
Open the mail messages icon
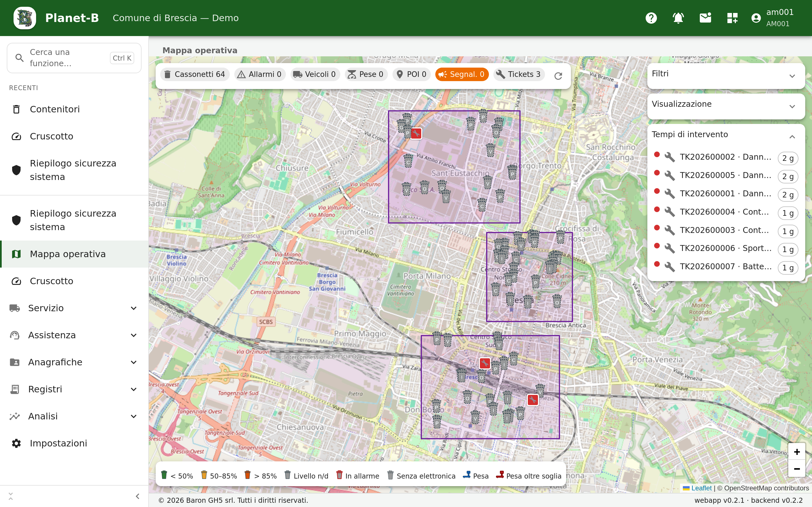(x=705, y=18)
